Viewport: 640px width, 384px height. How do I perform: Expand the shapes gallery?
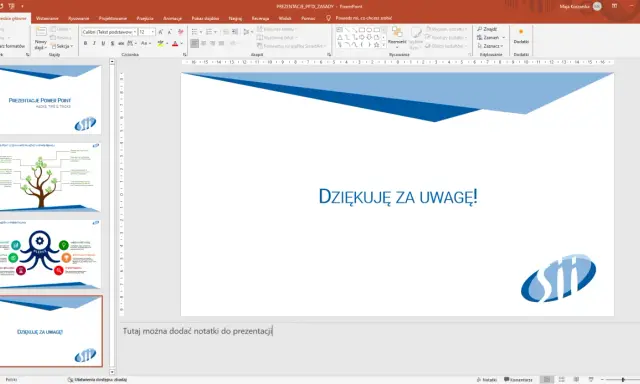383,45
